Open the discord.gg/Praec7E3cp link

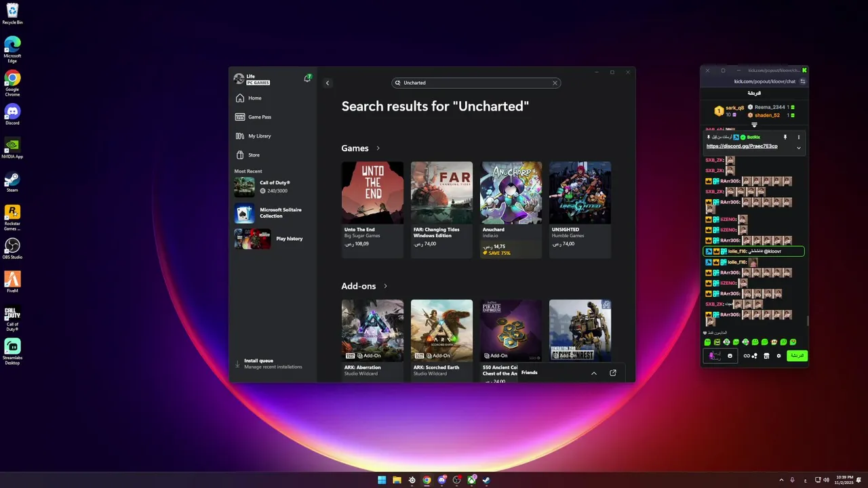pyautogui.click(x=742, y=146)
